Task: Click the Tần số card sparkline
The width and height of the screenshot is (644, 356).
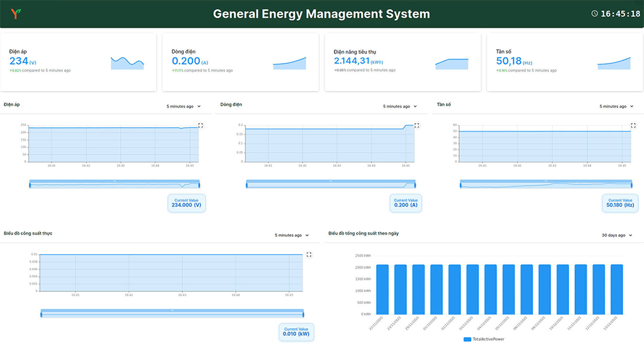Action: tap(614, 63)
